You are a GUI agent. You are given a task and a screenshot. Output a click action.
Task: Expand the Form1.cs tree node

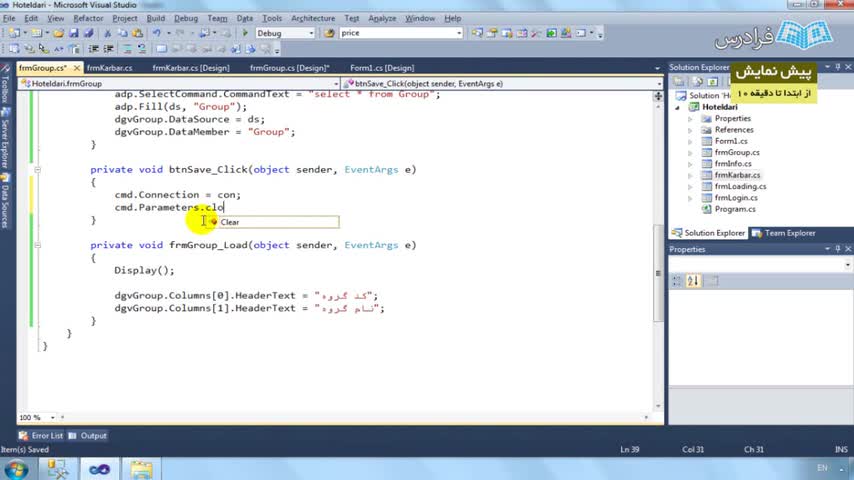click(690, 142)
